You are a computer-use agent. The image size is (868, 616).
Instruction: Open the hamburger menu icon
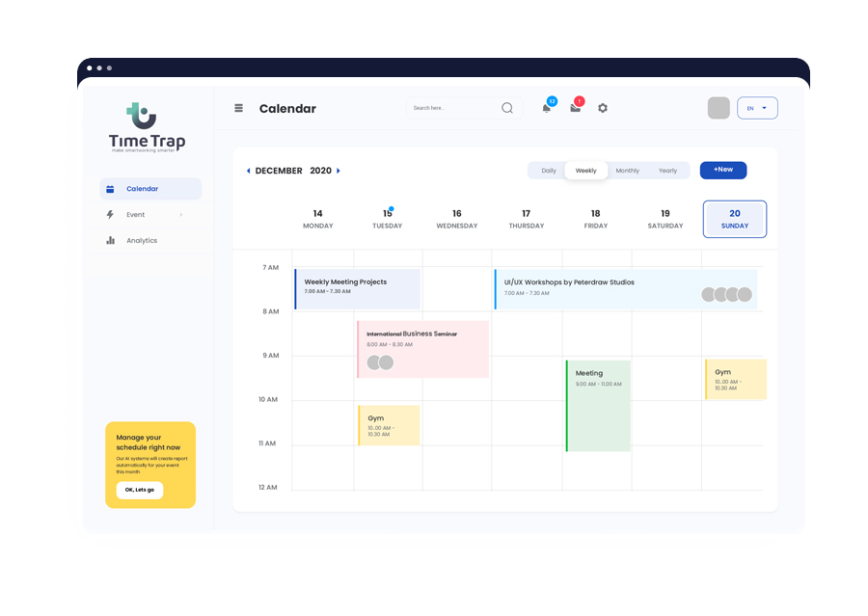pyautogui.click(x=238, y=108)
